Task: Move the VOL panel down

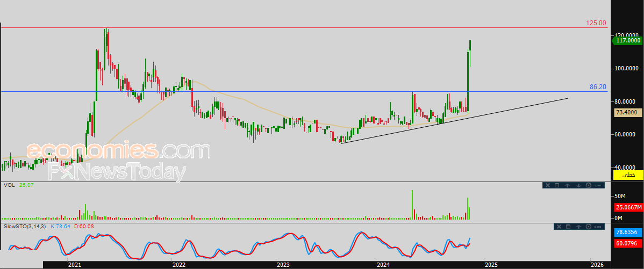Action: (x=579, y=185)
